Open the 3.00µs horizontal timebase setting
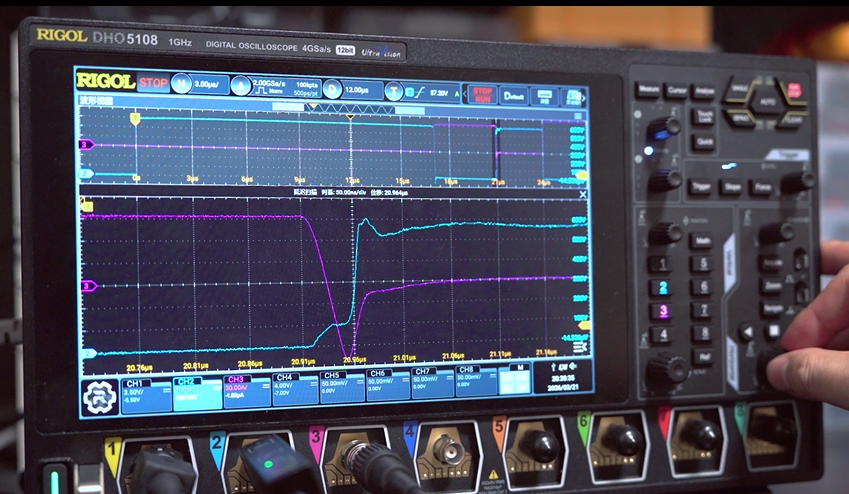849x494 pixels. tap(210, 84)
